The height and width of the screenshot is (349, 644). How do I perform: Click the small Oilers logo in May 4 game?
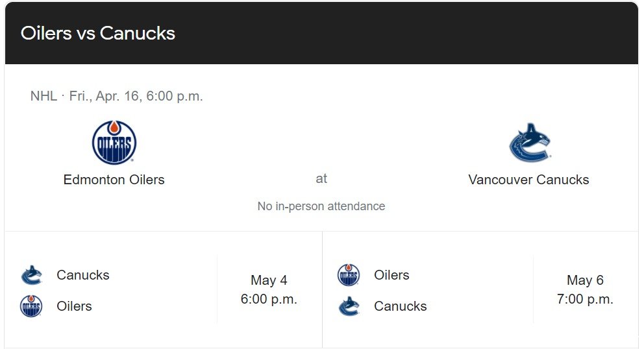point(31,306)
